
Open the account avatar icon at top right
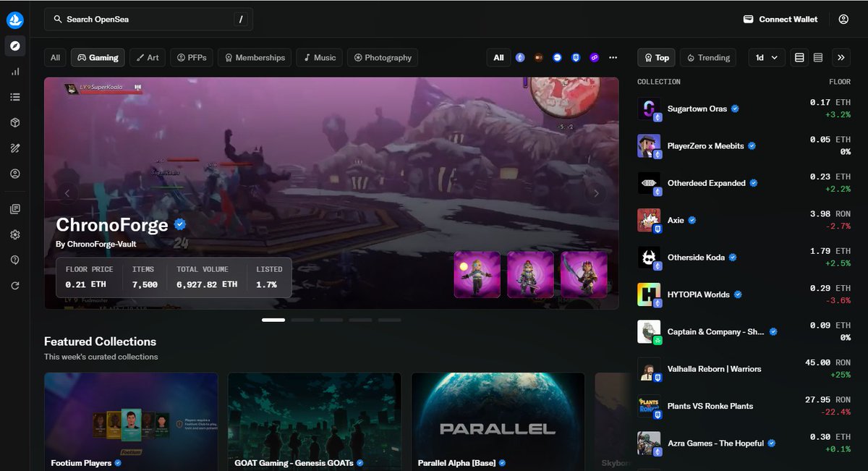(x=843, y=20)
